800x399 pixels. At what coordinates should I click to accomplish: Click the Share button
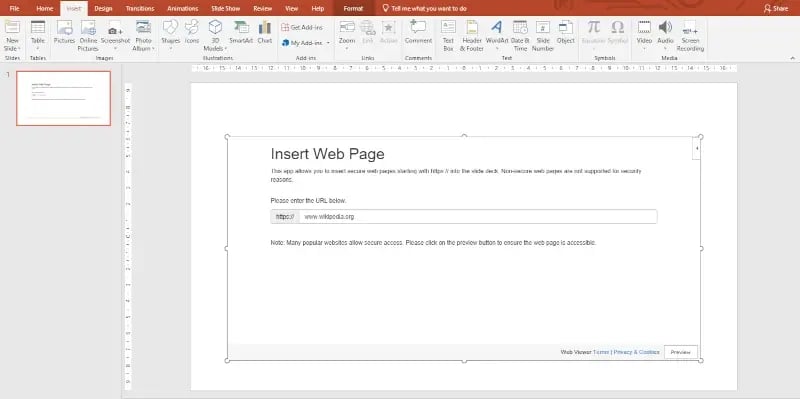pyautogui.click(x=776, y=9)
